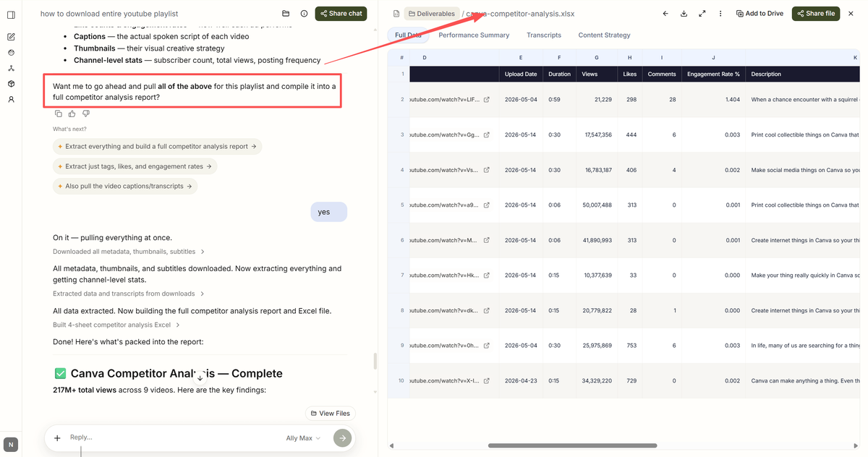Start a new chat with compose icon

point(11,37)
